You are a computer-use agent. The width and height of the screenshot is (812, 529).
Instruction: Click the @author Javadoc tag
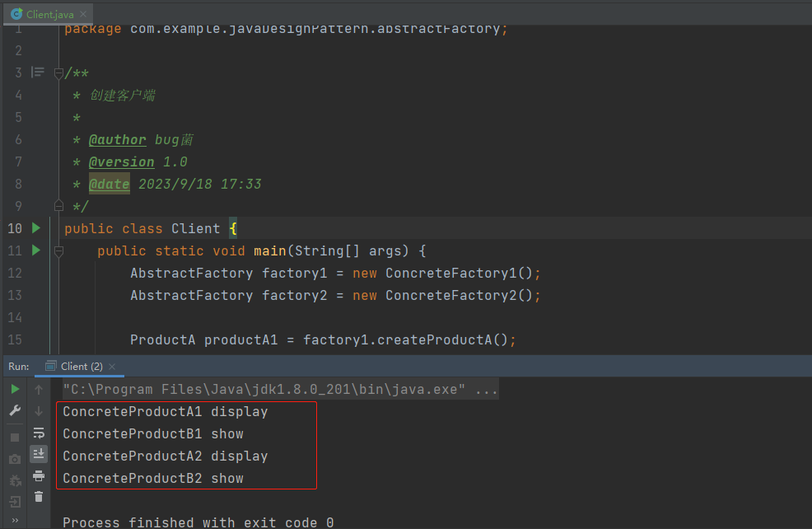tap(118, 140)
